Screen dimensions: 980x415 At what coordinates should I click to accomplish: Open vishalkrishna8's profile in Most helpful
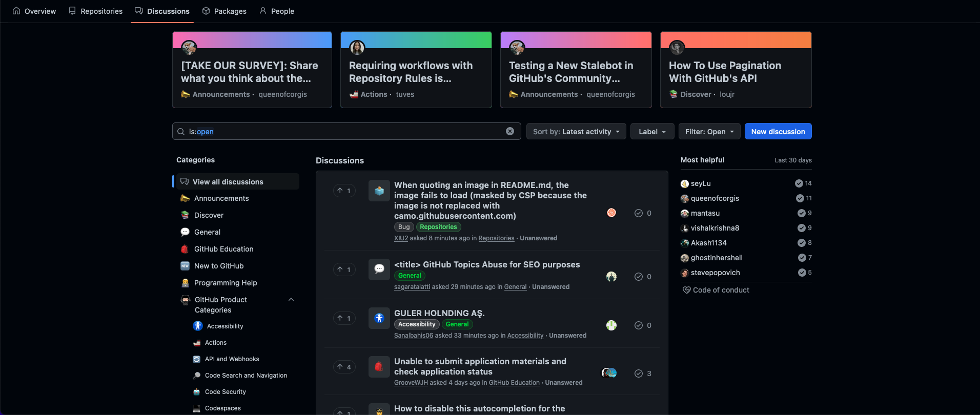[x=714, y=228]
